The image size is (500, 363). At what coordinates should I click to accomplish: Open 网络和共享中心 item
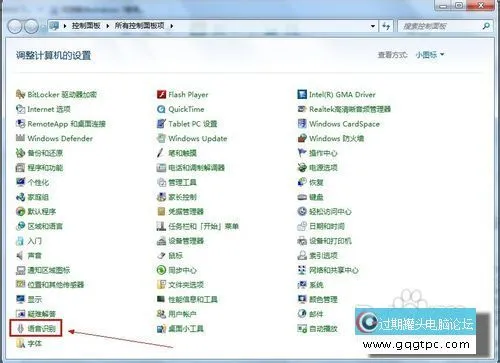coord(328,270)
